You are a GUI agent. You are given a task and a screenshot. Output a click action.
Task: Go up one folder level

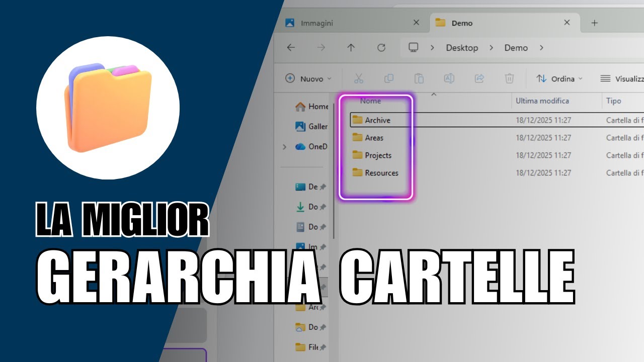(x=351, y=48)
